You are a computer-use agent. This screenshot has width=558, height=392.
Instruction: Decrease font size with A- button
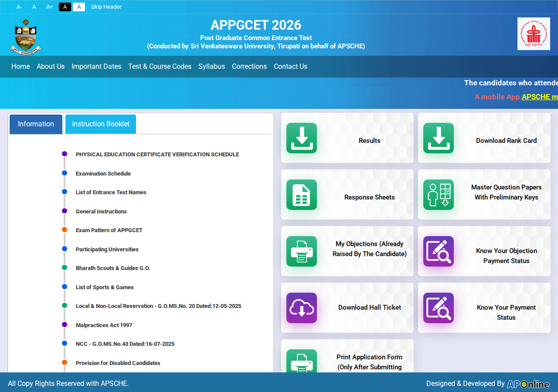click(x=19, y=7)
